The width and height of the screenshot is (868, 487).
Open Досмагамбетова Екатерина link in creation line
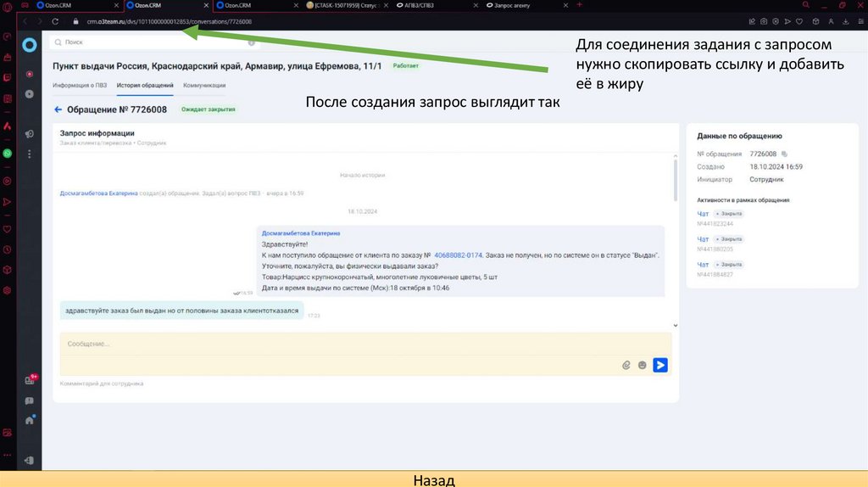coord(98,193)
